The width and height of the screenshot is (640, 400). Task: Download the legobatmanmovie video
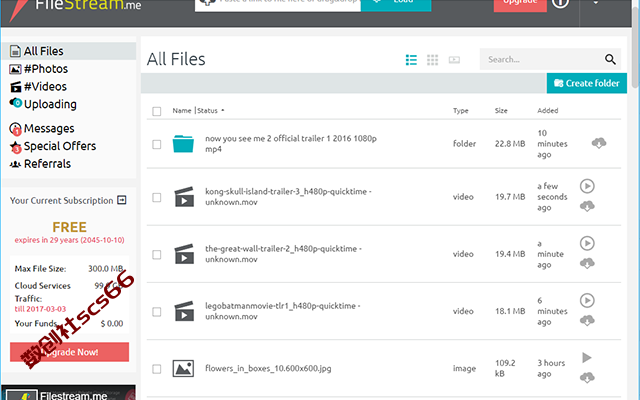pos(587,320)
